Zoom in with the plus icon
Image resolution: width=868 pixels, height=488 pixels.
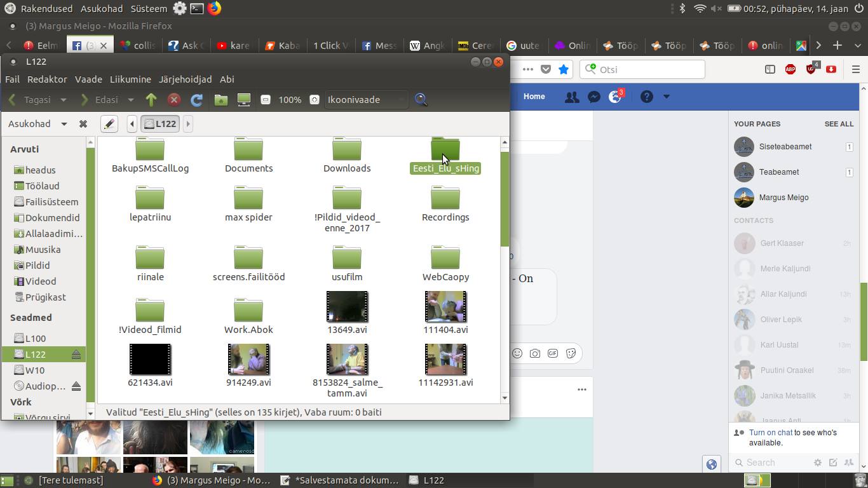coord(314,100)
